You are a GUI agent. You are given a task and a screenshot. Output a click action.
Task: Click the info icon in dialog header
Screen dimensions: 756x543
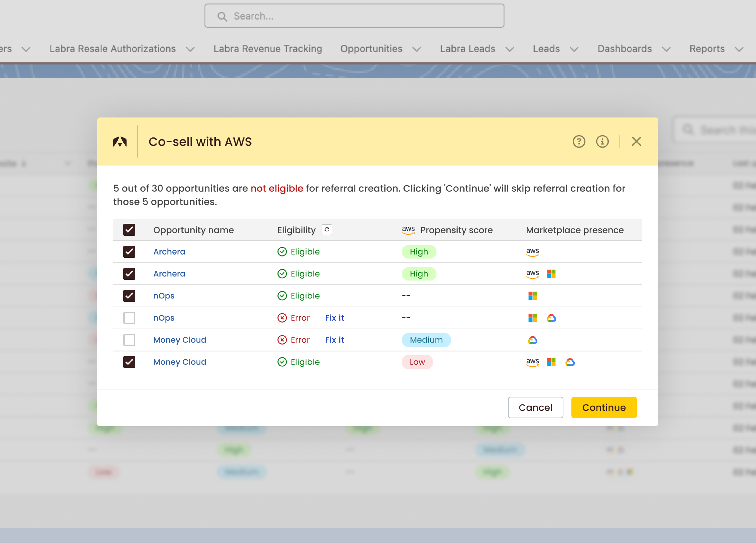tap(602, 141)
